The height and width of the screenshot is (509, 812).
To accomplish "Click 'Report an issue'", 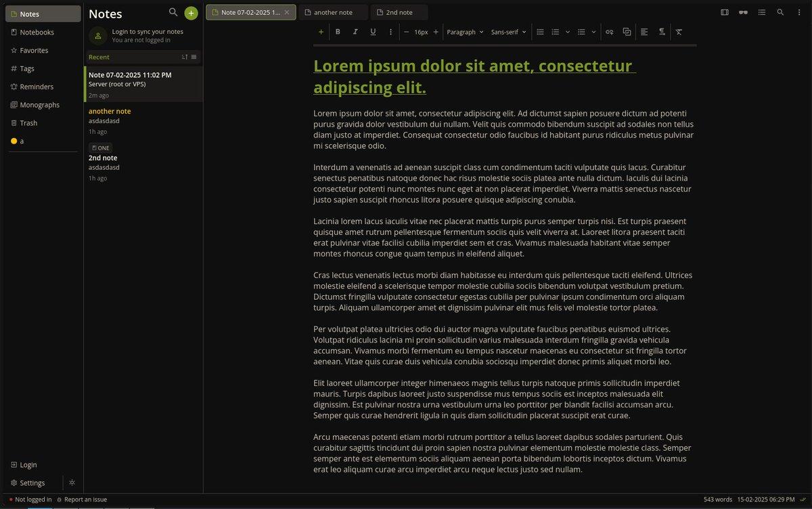I will pyautogui.click(x=82, y=500).
